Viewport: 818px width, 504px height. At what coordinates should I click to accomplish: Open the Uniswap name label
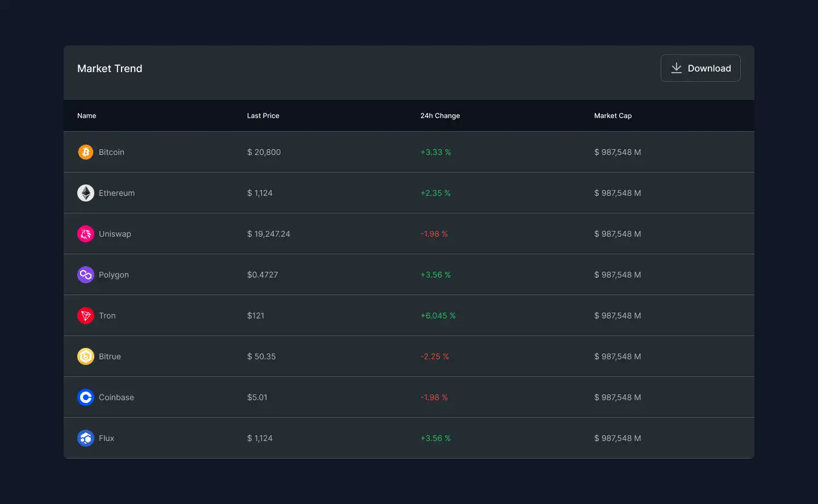click(x=115, y=234)
